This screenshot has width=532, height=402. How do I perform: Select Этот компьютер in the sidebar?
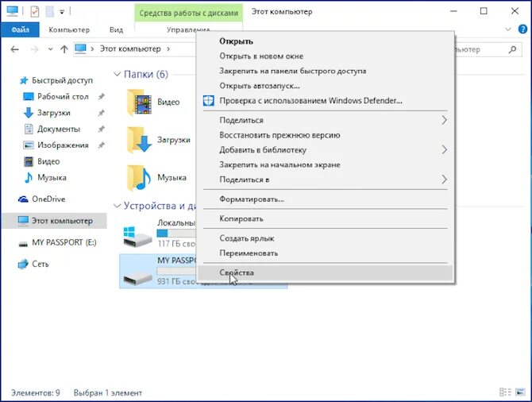coord(55,221)
